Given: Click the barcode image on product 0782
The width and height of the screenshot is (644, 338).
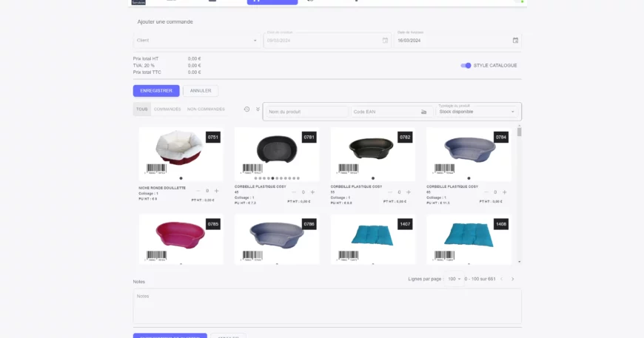Looking at the screenshot, I should point(349,169).
